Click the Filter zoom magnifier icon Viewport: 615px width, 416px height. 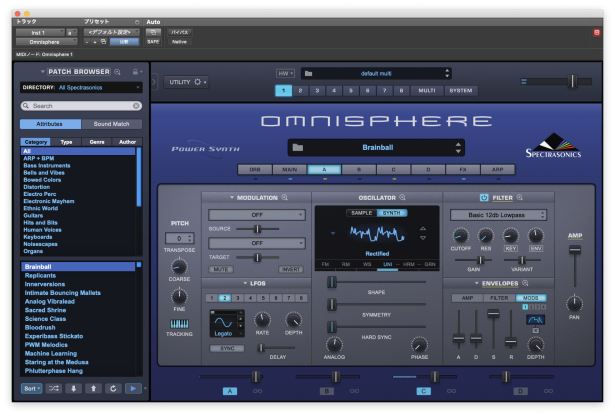[521, 198]
